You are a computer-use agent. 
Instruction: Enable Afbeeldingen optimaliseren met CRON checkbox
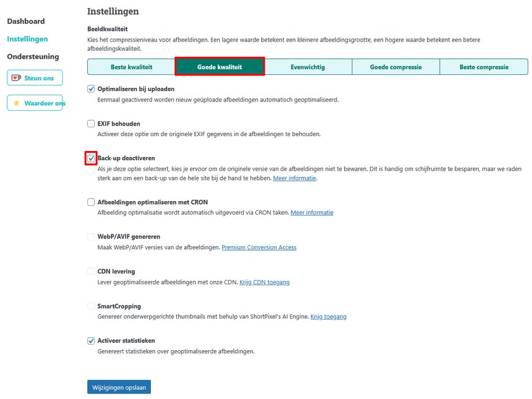click(91, 202)
